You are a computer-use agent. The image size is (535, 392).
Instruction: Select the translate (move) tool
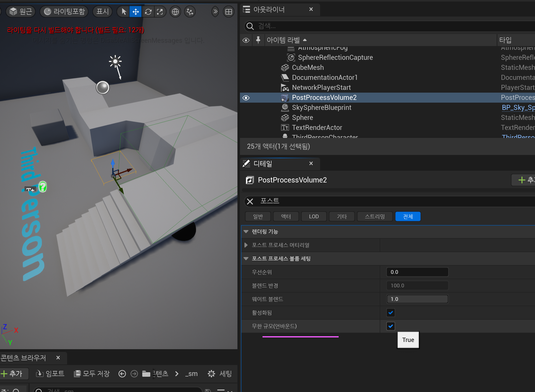(136, 12)
